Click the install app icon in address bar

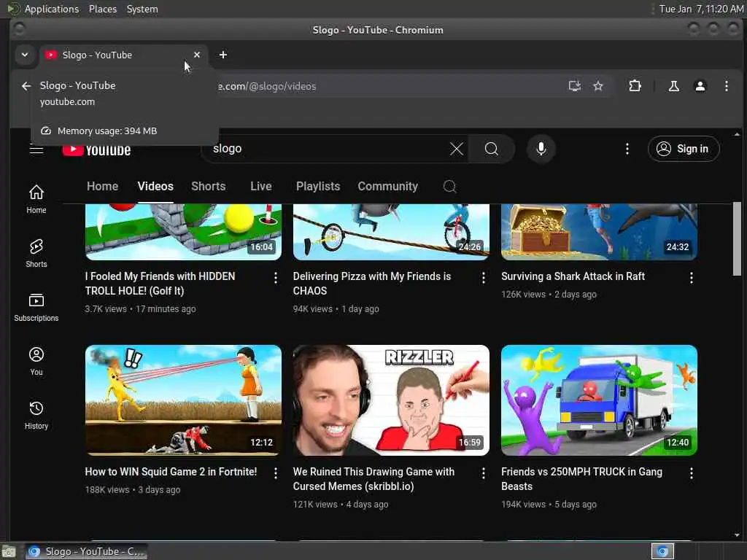click(x=575, y=86)
